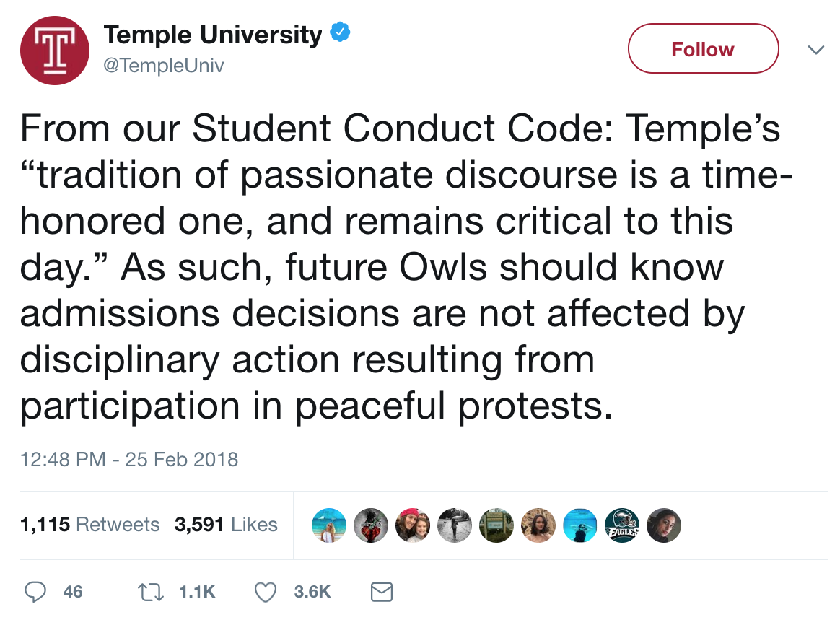View the 3,591 Likes list

tap(226, 525)
